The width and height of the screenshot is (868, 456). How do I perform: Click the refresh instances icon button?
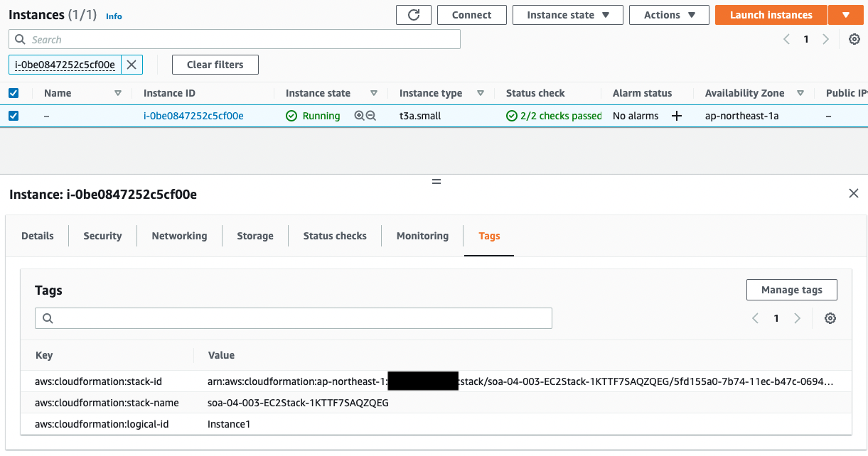413,15
